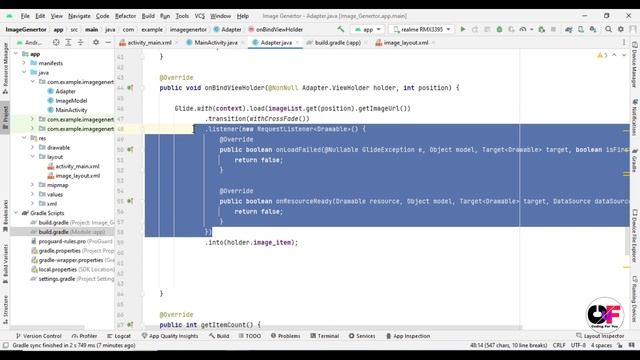
Task: Open the editor tabs more options menu
Action: point(624,42)
